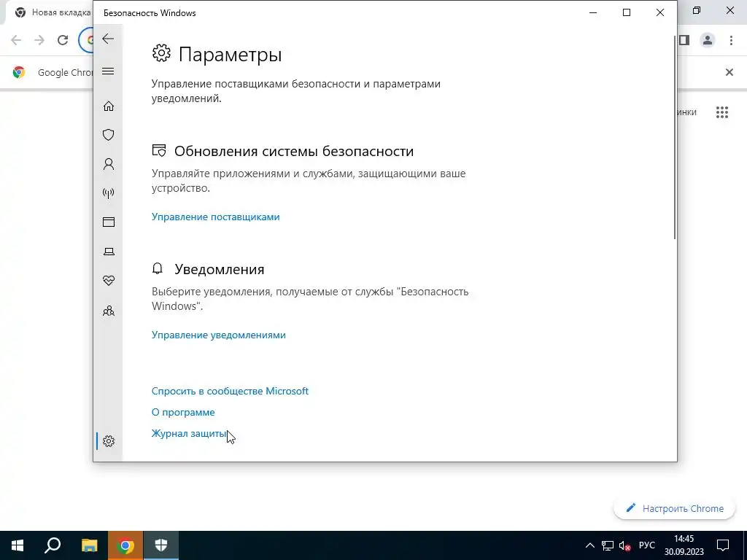The width and height of the screenshot is (747, 560).
Task: Open Virus & threat protection shield icon
Action: (109, 135)
